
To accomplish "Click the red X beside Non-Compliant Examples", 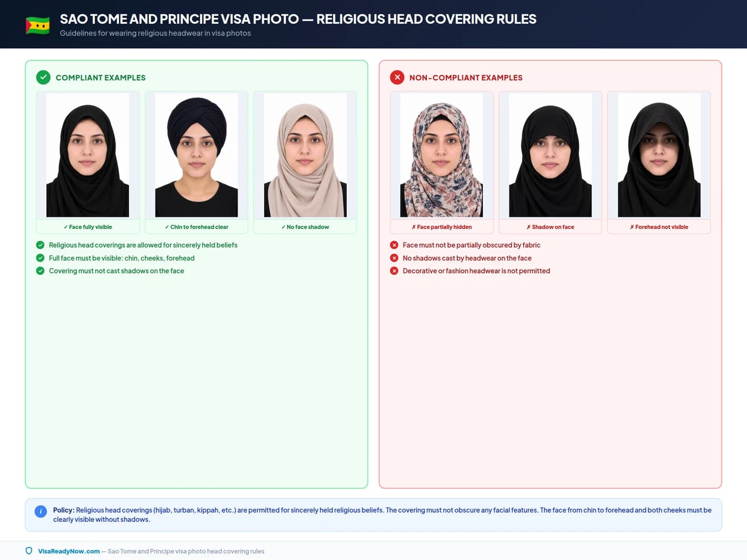I will coord(397,77).
